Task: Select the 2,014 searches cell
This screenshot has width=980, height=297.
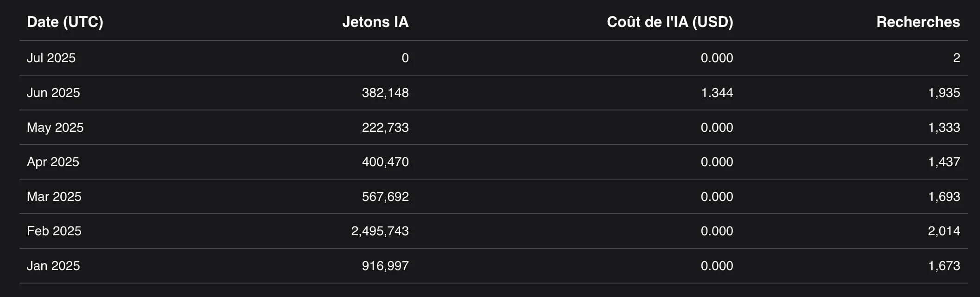Action: [943, 231]
